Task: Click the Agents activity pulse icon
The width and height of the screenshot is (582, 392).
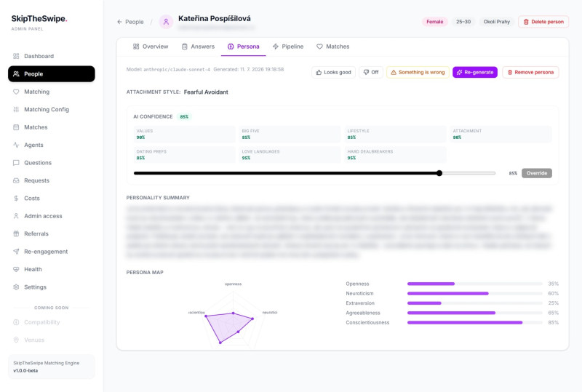Action: pyautogui.click(x=16, y=145)
